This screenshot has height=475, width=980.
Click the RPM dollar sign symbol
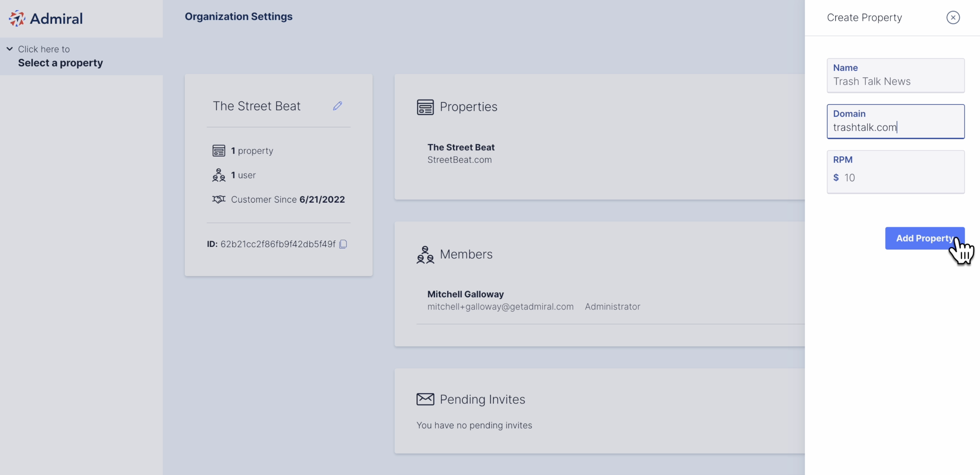pyautogui.click(x=836, y=178)
